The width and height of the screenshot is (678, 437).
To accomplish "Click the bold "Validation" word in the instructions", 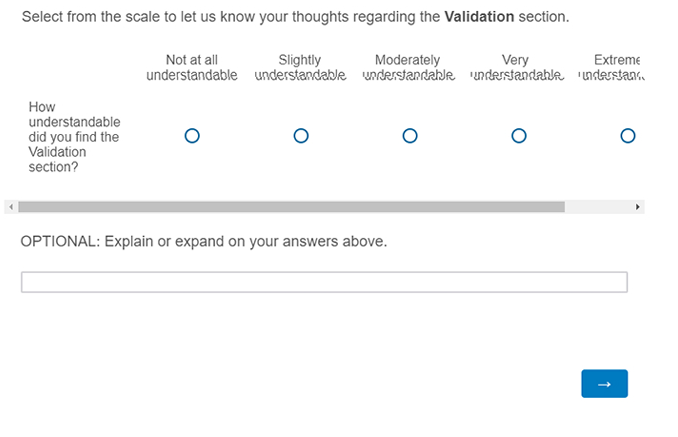I will [x=479, y=17].
